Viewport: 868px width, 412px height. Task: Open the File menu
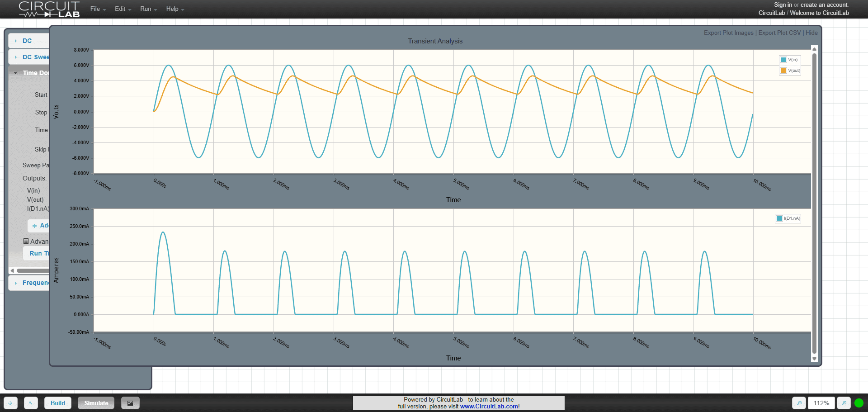click(x=98, y=9)
